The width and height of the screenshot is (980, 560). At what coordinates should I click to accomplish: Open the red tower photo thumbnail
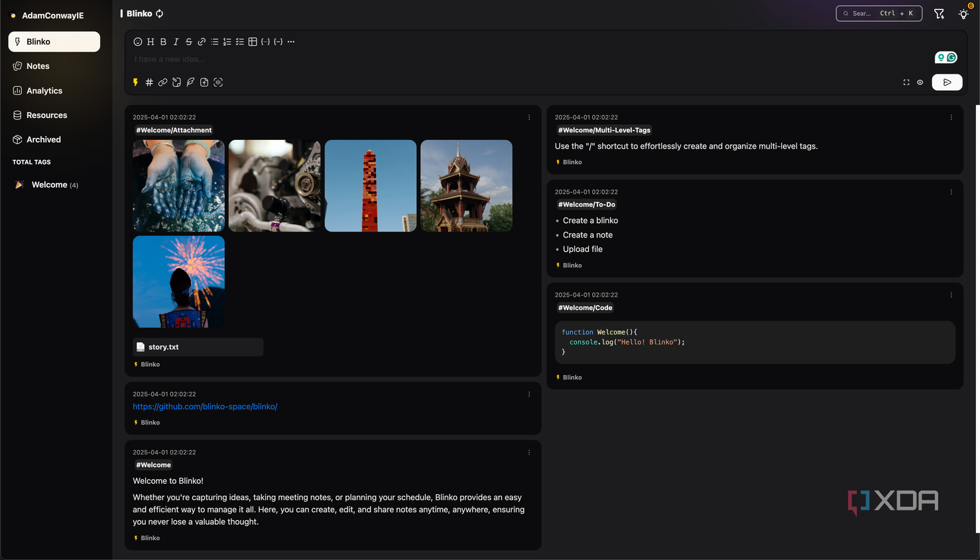pyautogui.click(x=371, y=186)
